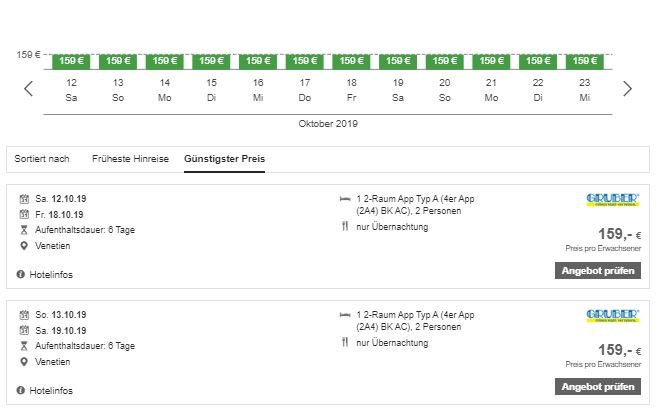Click bed icon in second offer
The image size is (661, 411).
click(345, 314)
